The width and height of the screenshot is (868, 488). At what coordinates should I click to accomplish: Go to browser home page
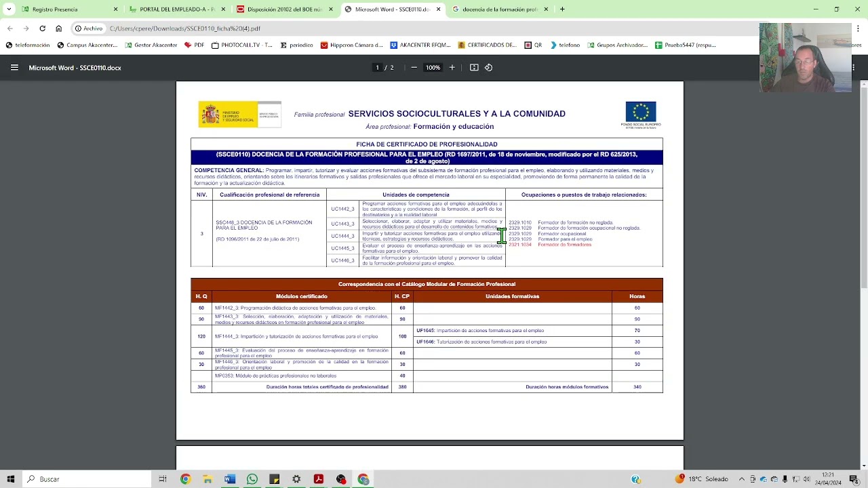tap(58, 28)
